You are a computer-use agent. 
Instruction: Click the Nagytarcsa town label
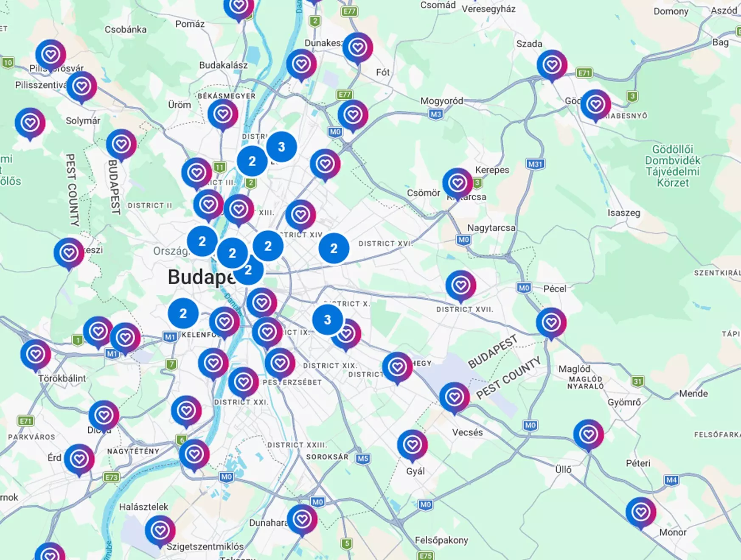click(x=491, y=228)
